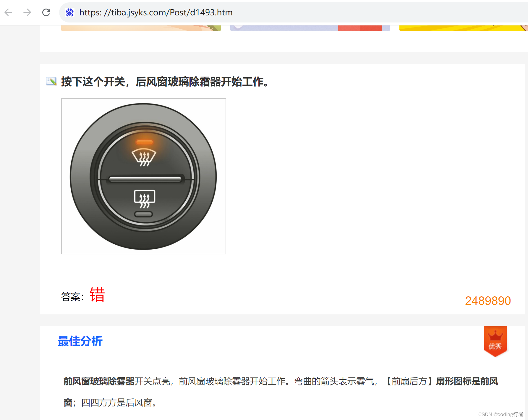Click the bold 前风窗玻璃除雾器 text

(x=99, y=382)
